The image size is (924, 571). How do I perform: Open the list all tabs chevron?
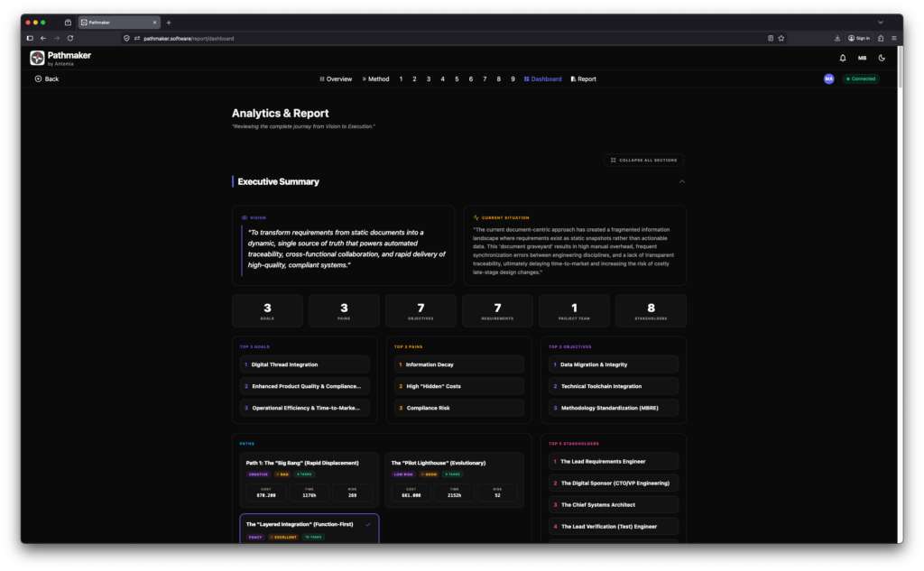pos(881,23)
